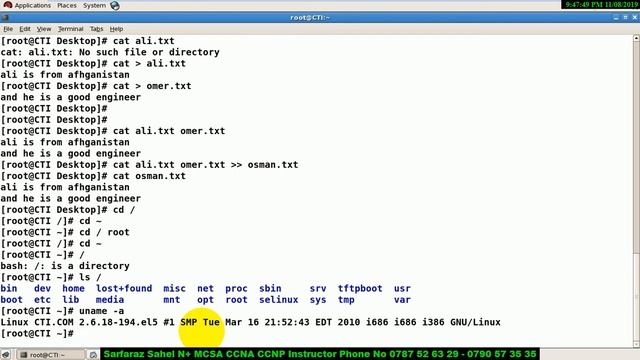This screenshot has height=360, width=640.
Task: Click the '2.6.18-194.el5' kernel version text
Action: pyautogui.click(x=118, y=322)
